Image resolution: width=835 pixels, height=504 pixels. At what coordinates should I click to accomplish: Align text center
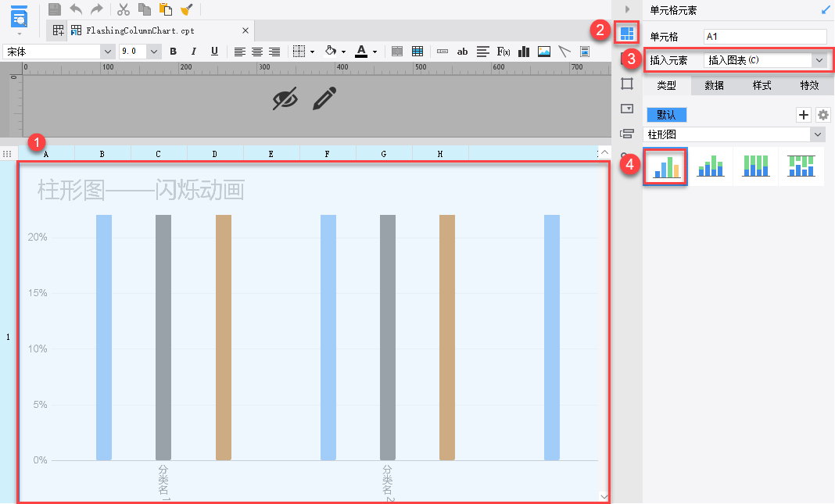point(257,52)
